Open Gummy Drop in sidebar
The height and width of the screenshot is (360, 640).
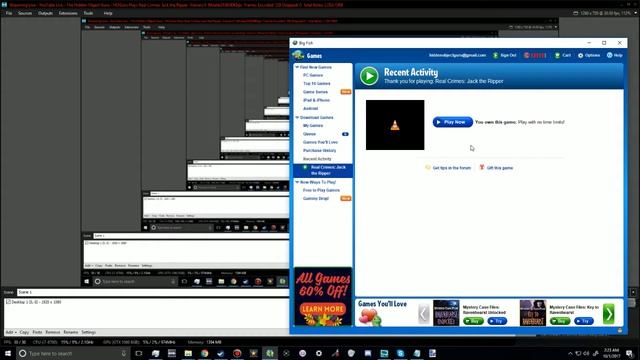point(316,198)
